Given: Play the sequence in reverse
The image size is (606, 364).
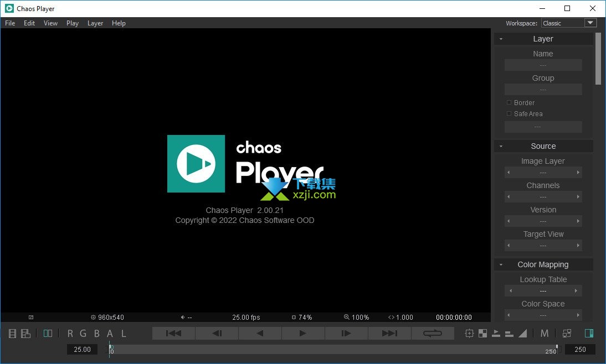Looking at the screenshot, I should pos(260,333).
